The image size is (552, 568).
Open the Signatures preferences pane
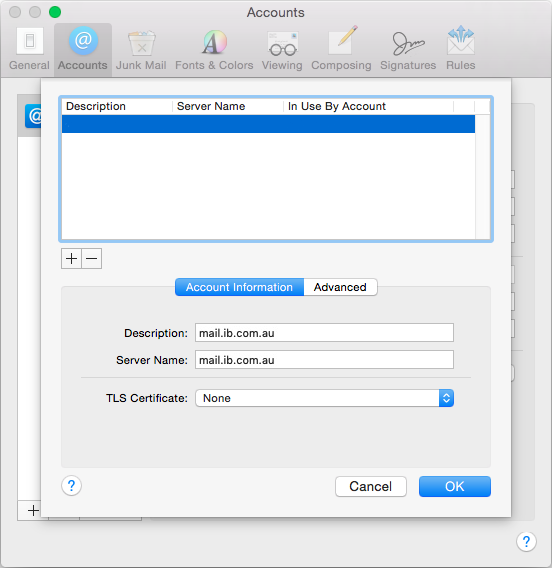click(408, 49)
